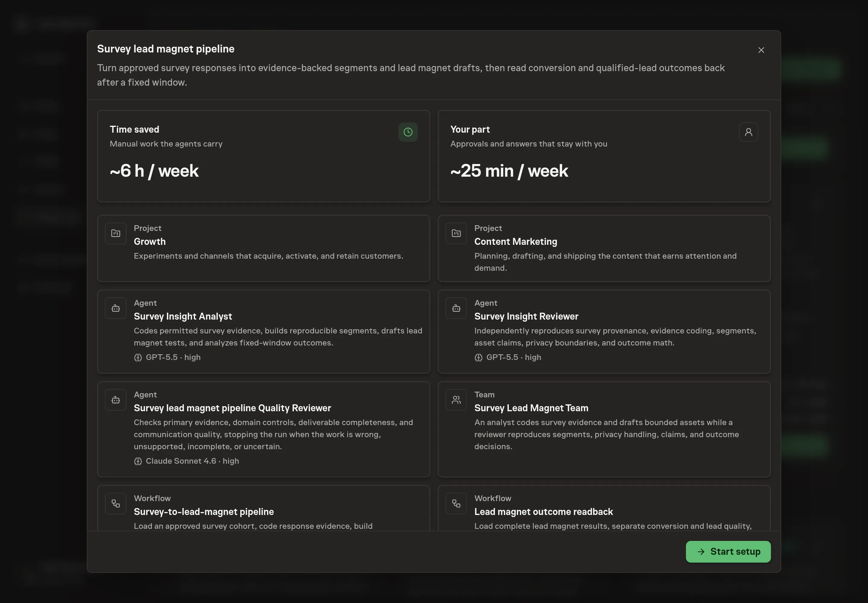Screen dimensions: 868x603
Task: Open the Survey-to-lead-magnet pipeline workflow title
Action: click(204, 512)
